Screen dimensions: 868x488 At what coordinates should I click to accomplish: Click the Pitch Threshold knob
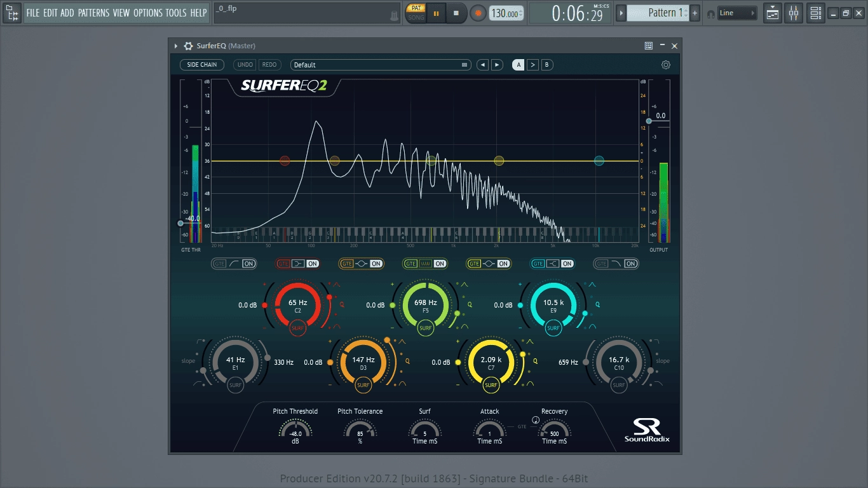295,430
